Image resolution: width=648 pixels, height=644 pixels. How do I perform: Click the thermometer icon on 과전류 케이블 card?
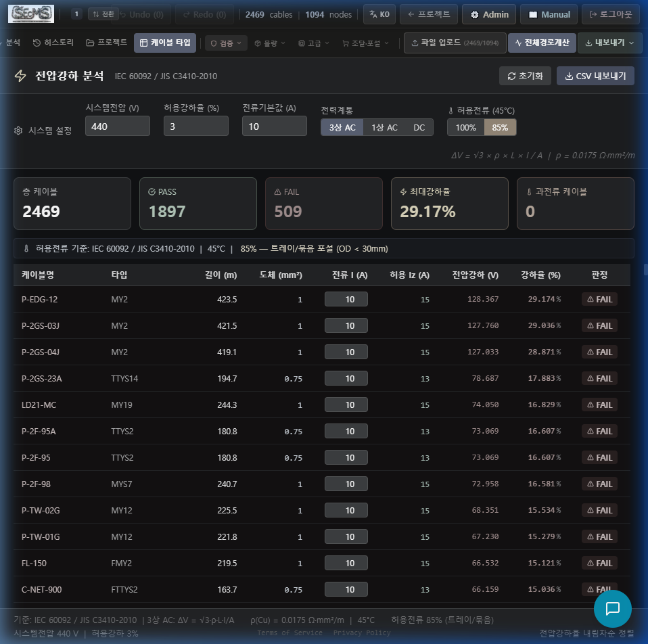(x=529, y=192)
